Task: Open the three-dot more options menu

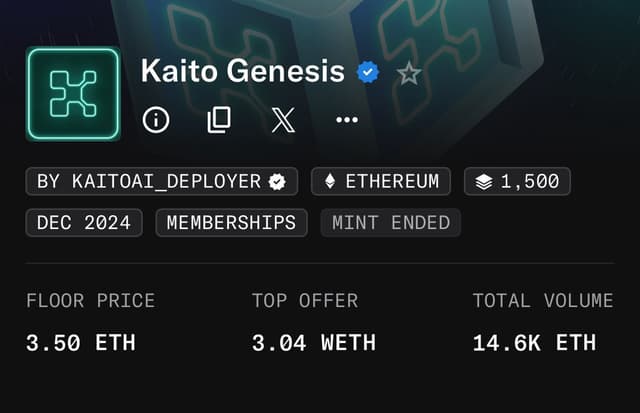Action: click(347, 120)
